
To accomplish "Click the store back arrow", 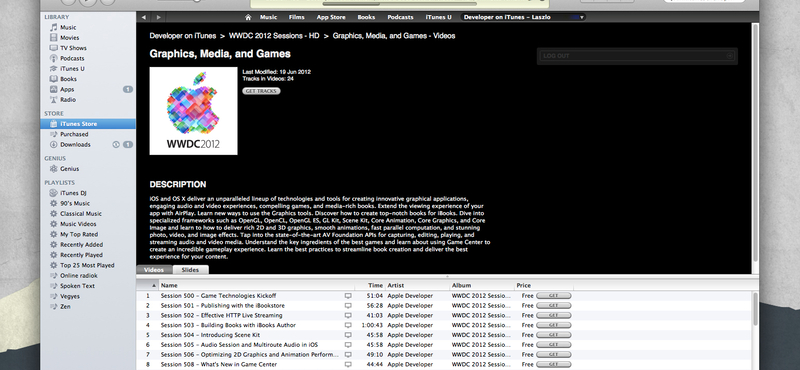I will [144, 17].
